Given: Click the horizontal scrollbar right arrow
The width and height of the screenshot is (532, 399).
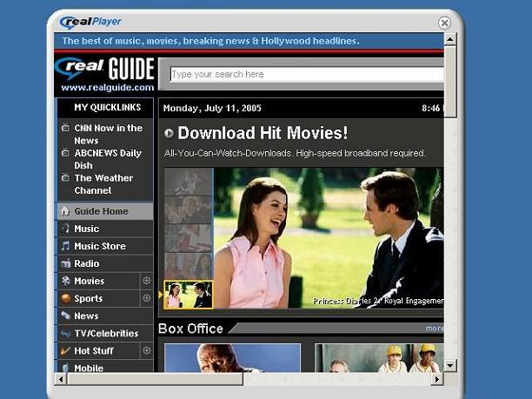Looking at the screenshot, I should click(437, 379).
